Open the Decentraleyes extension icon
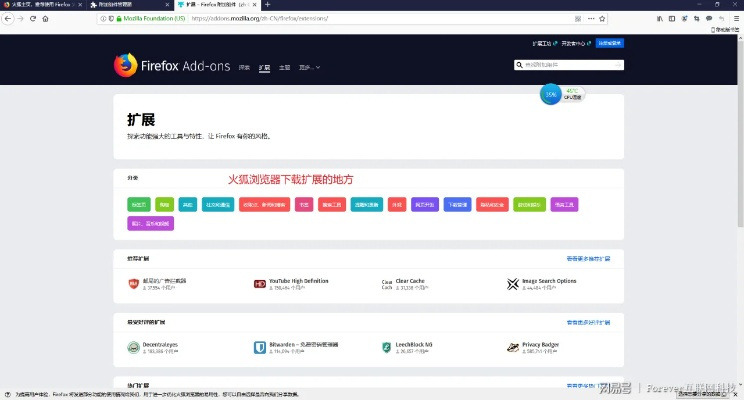Screen dimensions: 744x400 tap(133, 347)
